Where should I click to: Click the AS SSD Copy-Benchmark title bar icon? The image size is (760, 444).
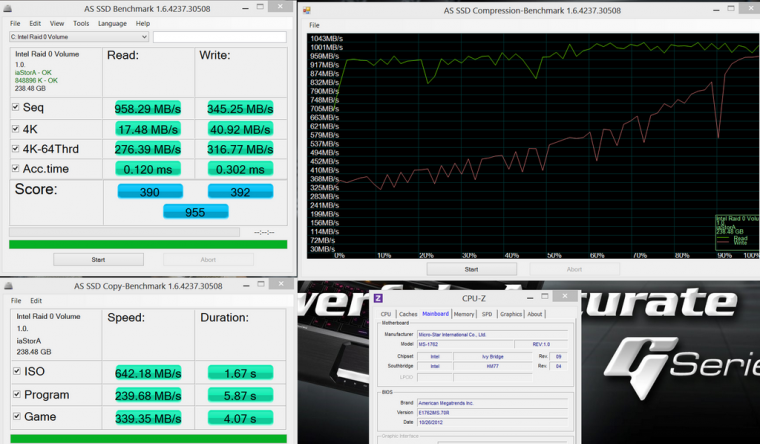[x=7, y=285]
